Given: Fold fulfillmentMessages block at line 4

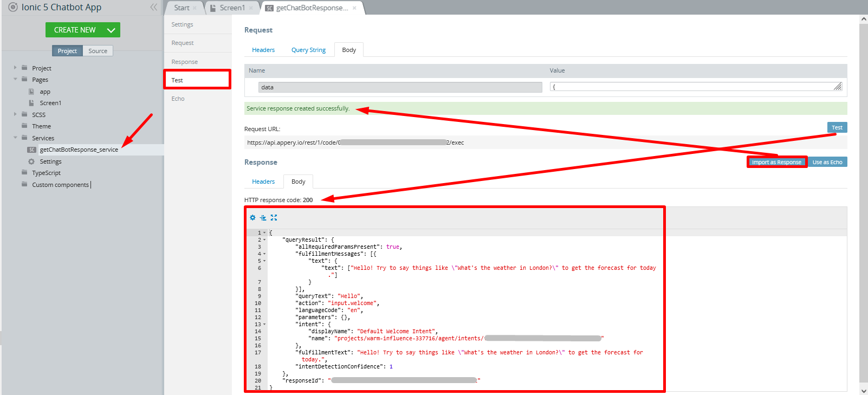Looking at the screenshot, I should (264, 254).
